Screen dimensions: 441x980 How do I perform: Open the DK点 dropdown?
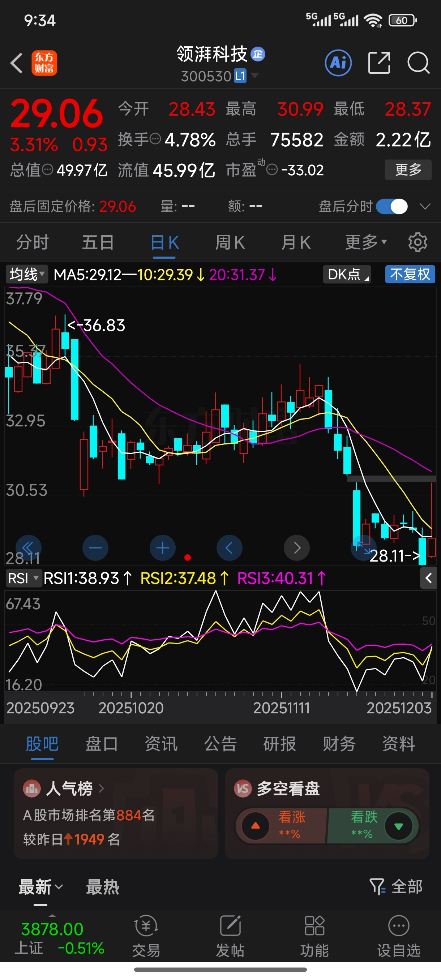[347, 274]
